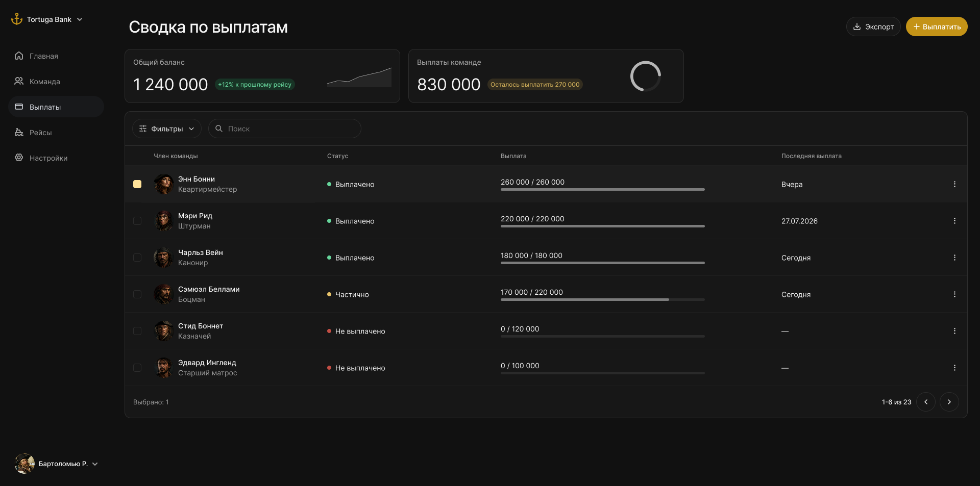Select the Сэмюэл Беллами row checkbox
The width and height of the screenshot is (980, 486).
[137, 294]
